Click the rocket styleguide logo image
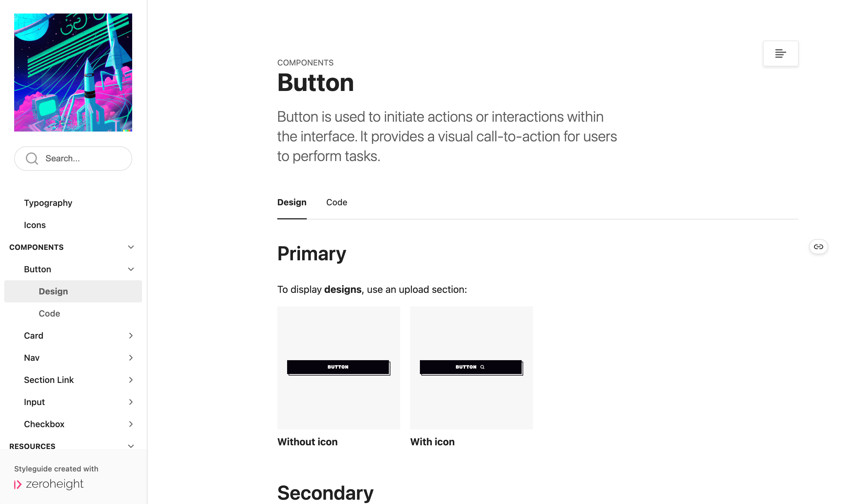865x504 pixels. tap(73, 73)
